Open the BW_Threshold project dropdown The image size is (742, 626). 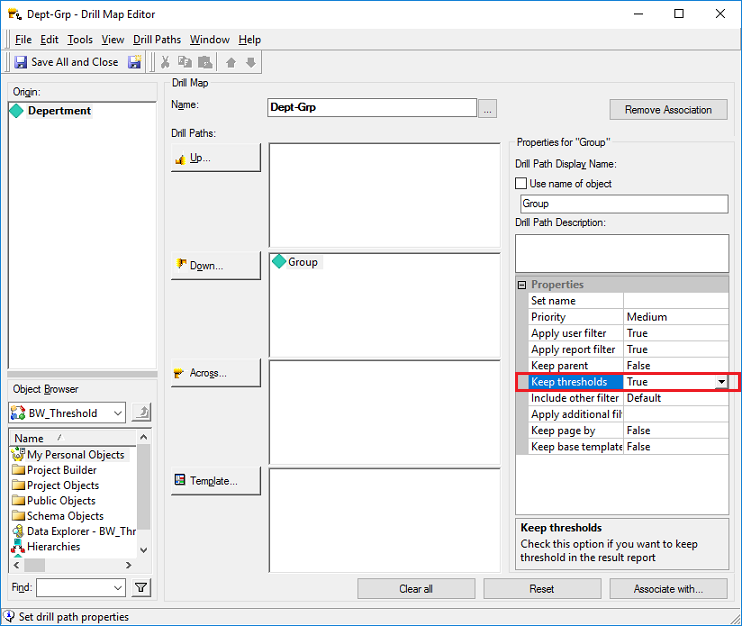point(117,413)
